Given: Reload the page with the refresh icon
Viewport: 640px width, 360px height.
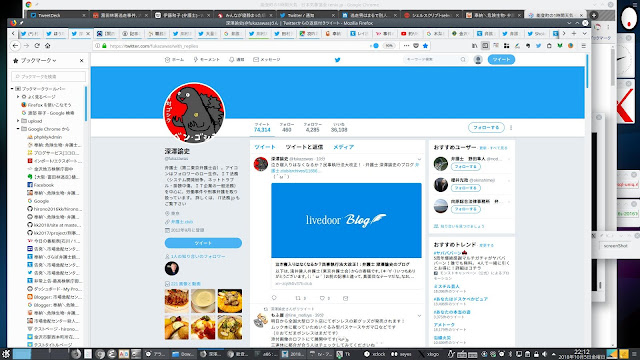Looking at the screenshot, I should click(37, 46).
